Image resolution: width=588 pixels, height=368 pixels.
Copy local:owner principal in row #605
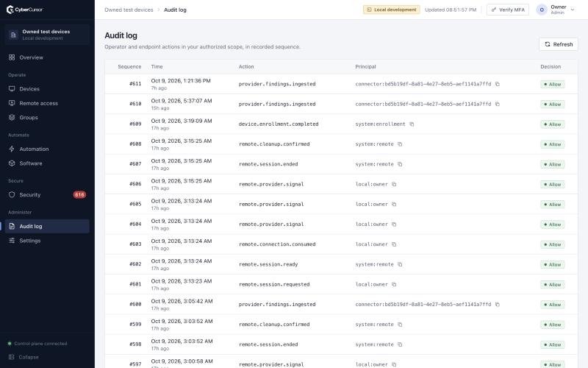click(394, 205)
